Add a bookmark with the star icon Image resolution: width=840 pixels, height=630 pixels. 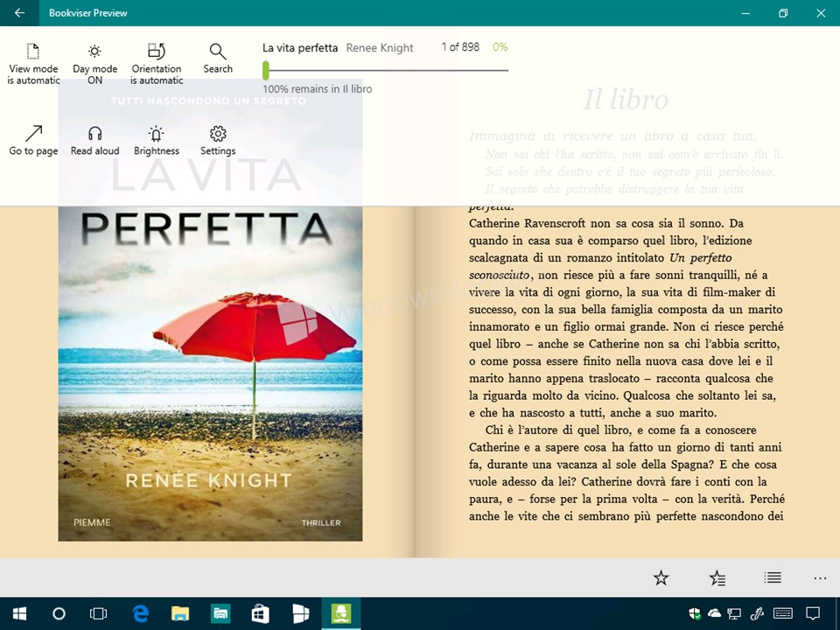point(661,577)
